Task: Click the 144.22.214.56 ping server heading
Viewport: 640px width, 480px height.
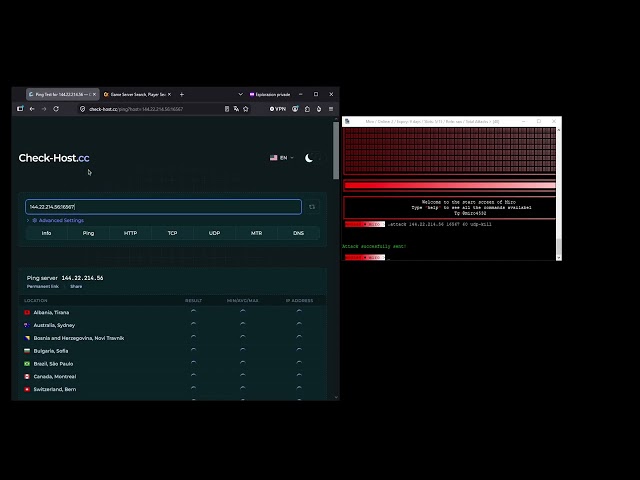Action: 82,278
